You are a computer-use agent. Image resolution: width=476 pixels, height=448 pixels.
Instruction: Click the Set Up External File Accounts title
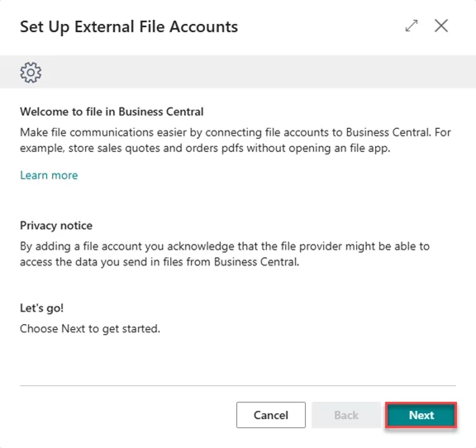(x=129, y=26)
